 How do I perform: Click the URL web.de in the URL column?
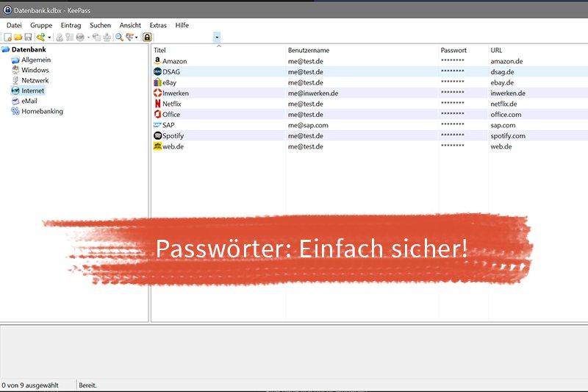[x=501, y=146]
